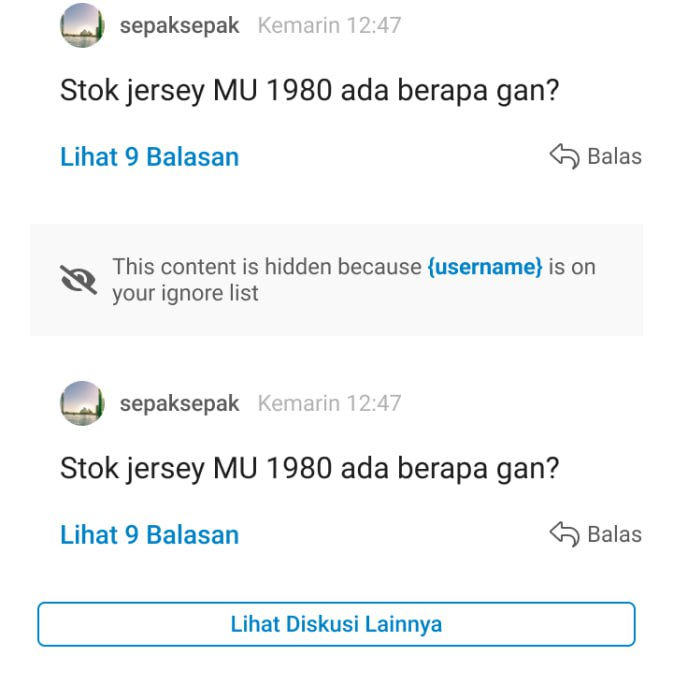Click the 'Kemarin 12:47' timestamp below the hidden notice
Viewport: 673px width, 673px height.
[329, 404]
